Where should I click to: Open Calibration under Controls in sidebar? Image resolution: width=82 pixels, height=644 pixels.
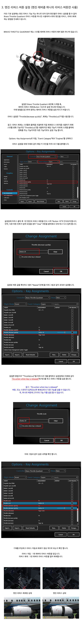point(6,197)
